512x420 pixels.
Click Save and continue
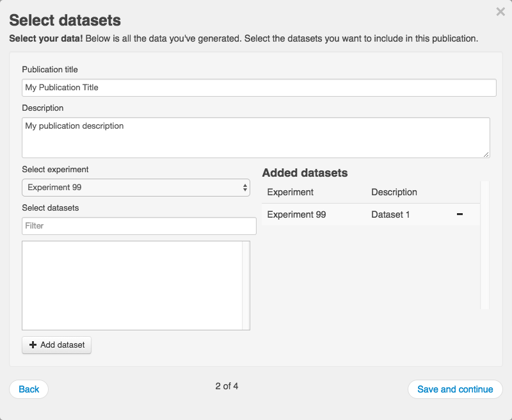click(455, 389)
